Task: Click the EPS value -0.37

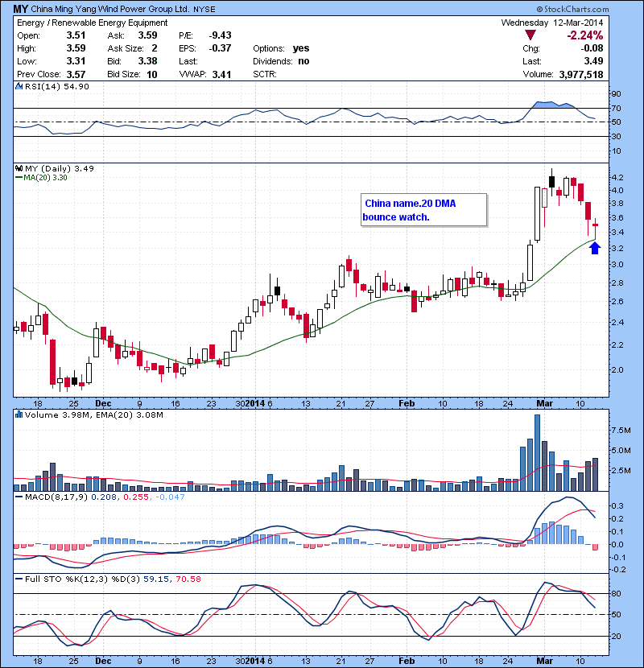Action: (x=220, y=48)
